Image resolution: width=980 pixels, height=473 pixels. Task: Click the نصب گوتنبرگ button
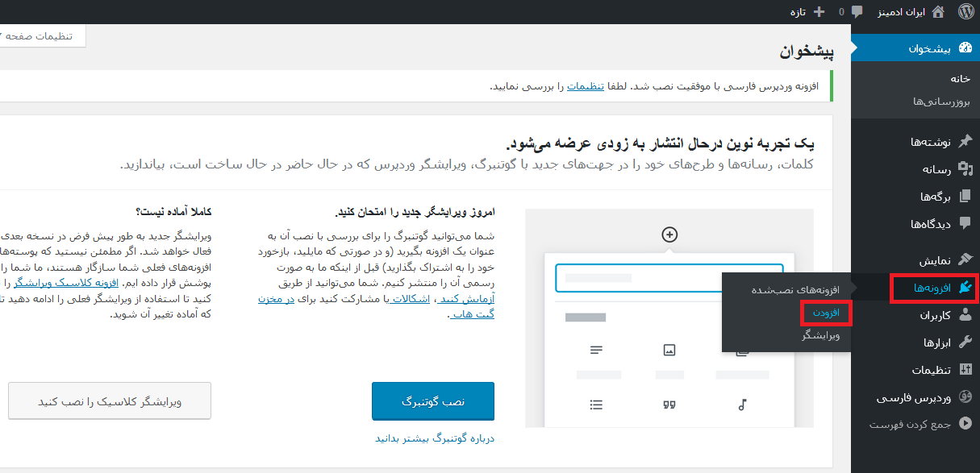point(433,401)
